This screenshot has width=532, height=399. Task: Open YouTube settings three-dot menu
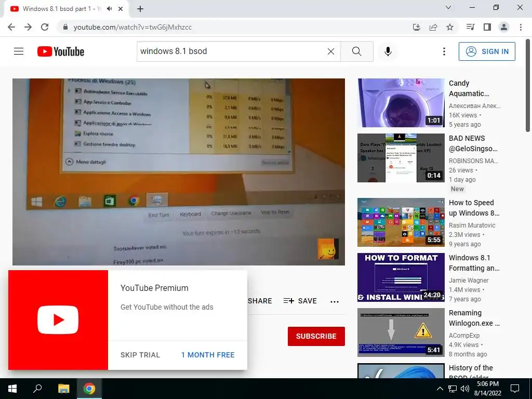[x=444, y=51]
